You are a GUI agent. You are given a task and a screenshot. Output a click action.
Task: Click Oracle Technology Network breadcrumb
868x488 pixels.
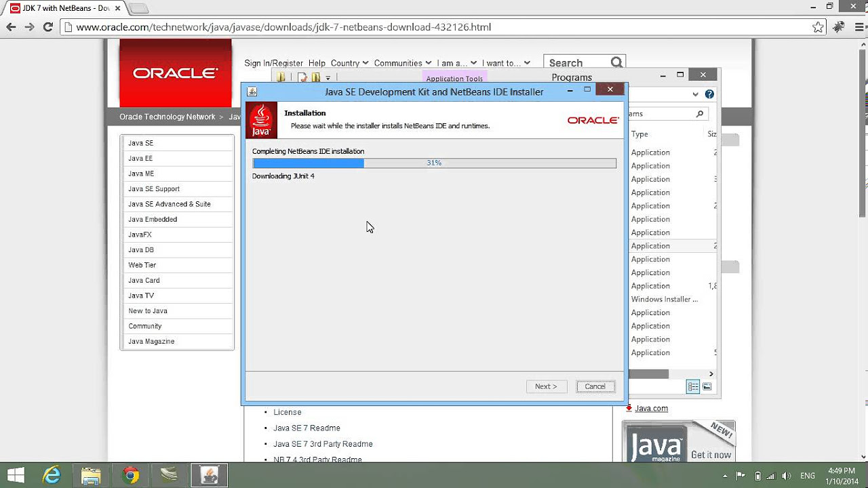coord(167,117)
